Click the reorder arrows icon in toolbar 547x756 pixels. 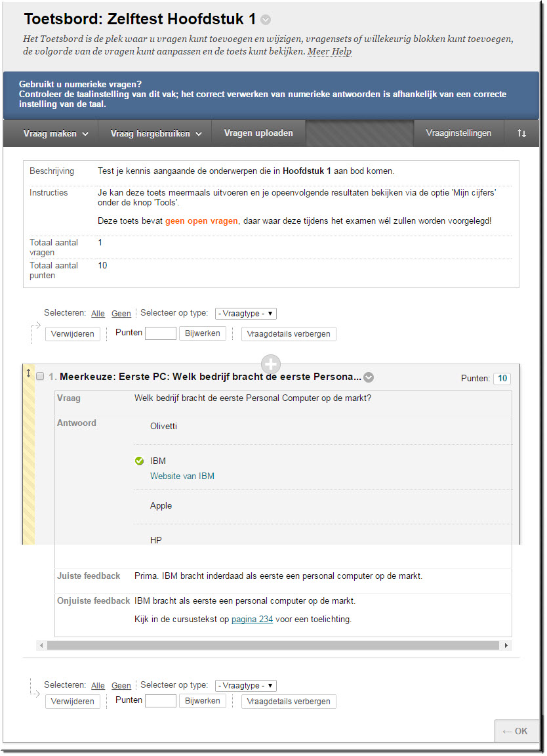click(x=521, y=133)
